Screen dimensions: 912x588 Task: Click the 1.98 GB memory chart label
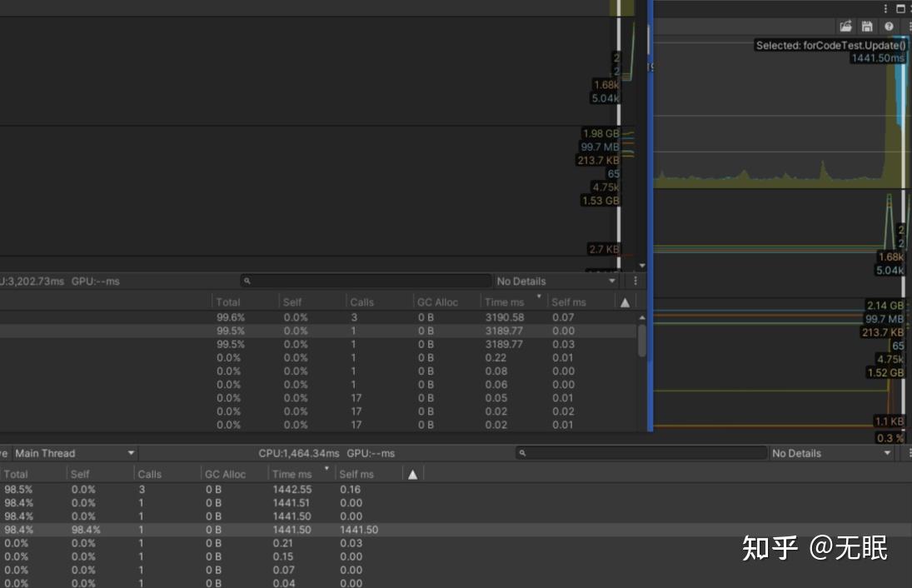(601, 133)
